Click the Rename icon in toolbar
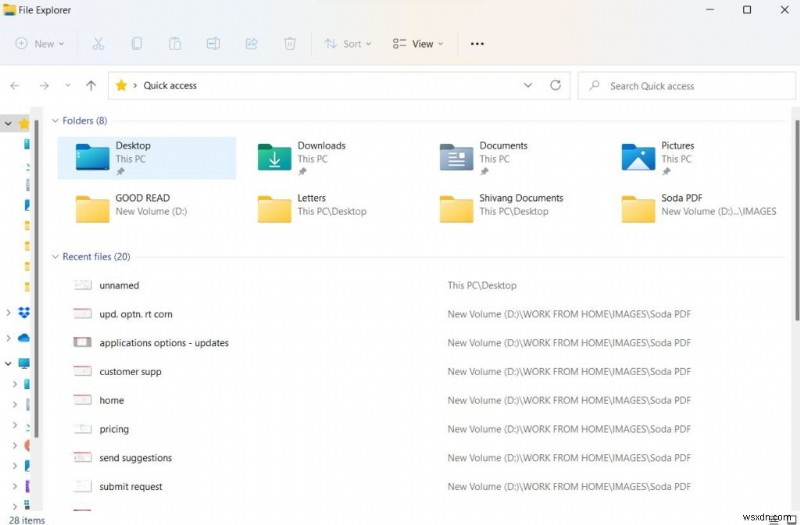This screenshot has height=525, width=800. click(213, 44)
